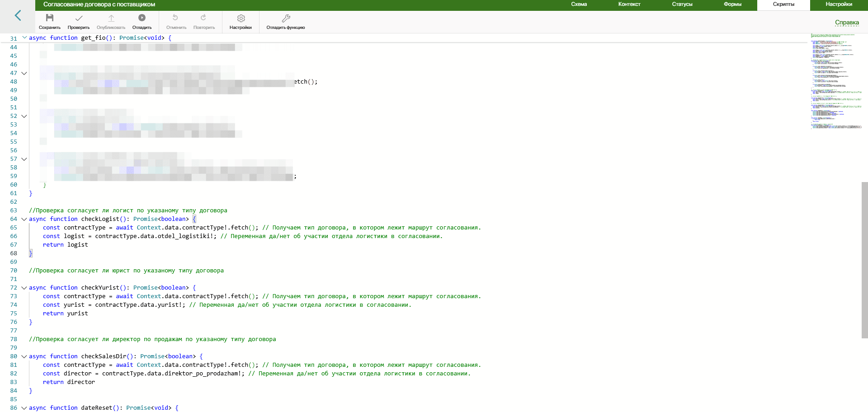Viewport: 868px width, 412px height.
Task: Open editor Настройки gear icon
Action: coord(241,18)
